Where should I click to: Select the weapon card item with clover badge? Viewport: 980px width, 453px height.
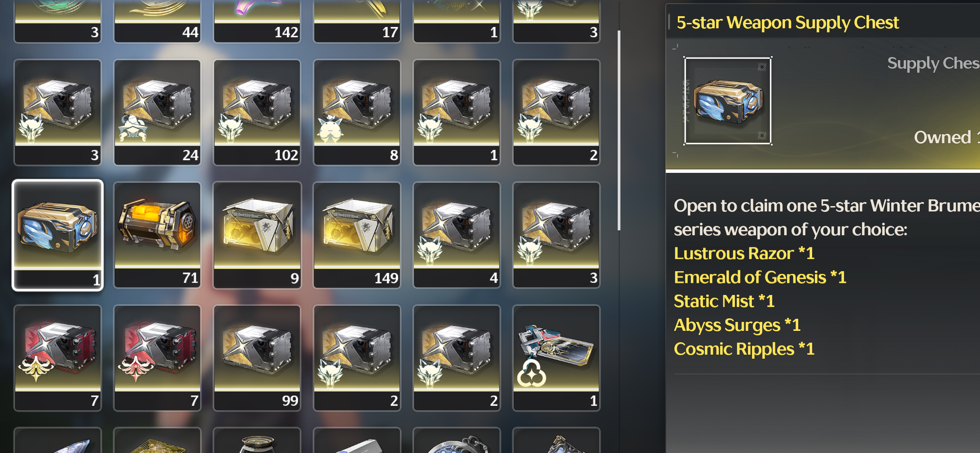556,358
